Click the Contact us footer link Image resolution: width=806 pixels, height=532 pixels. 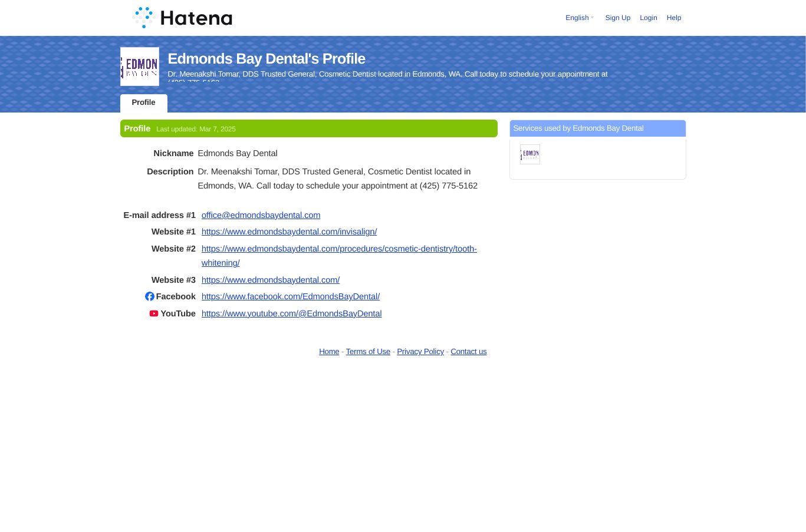(468, 351)
